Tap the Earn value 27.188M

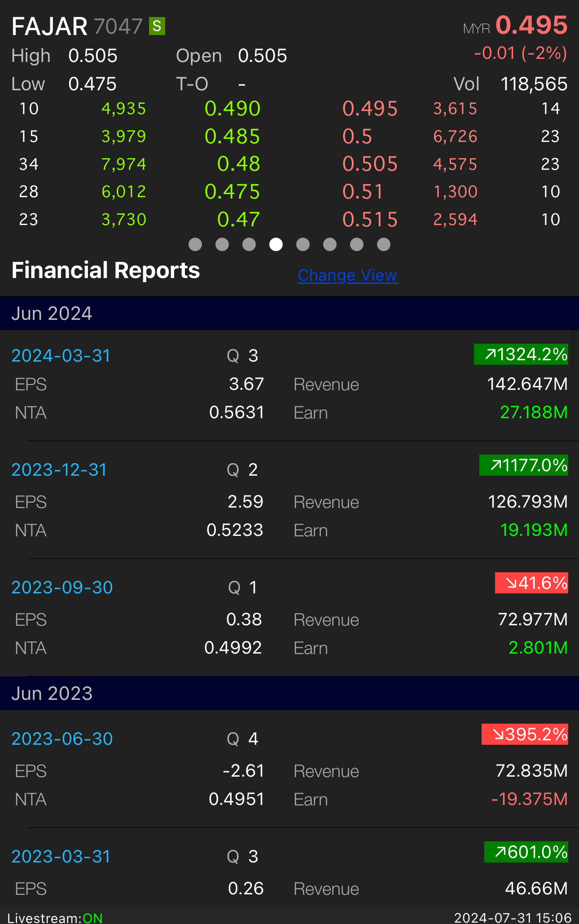click(x=534, y=412)
